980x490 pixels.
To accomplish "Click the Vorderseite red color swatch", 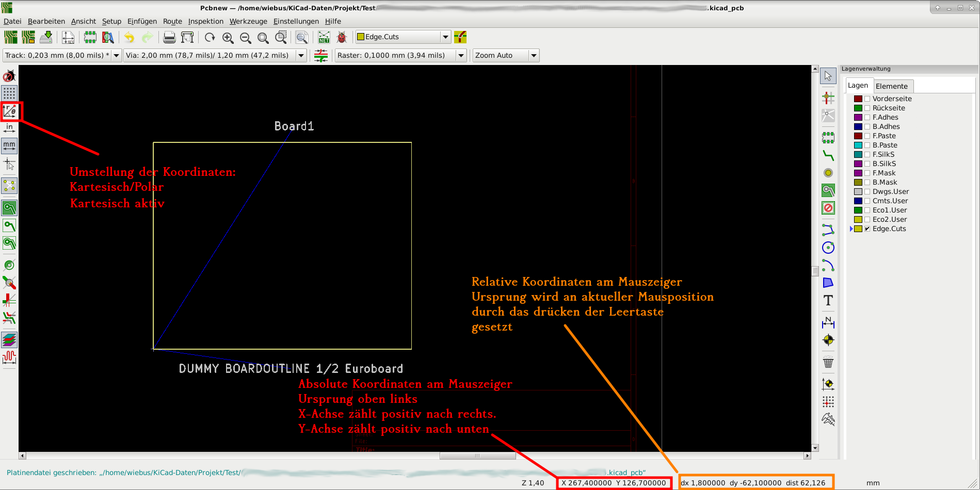I will 858,99.
